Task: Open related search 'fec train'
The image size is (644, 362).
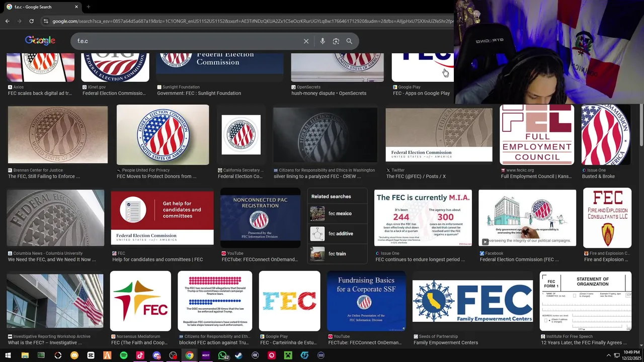Action: click(x=338, y=254)
